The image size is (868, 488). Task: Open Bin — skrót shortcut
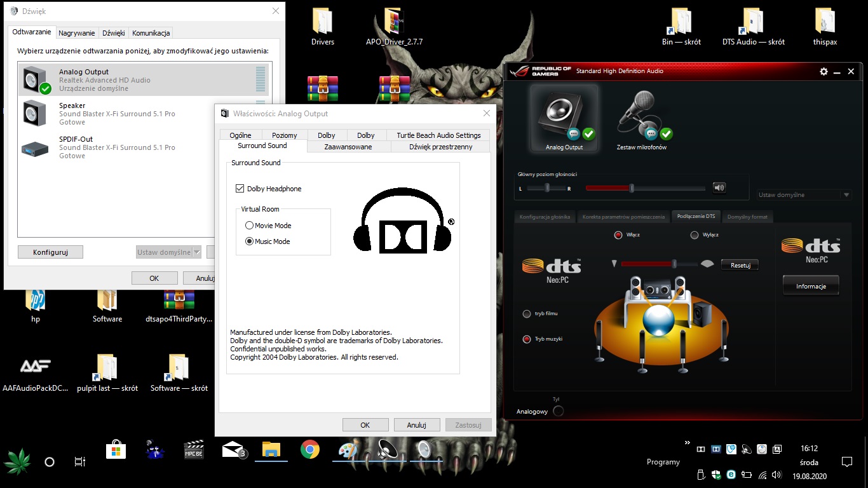681,27
